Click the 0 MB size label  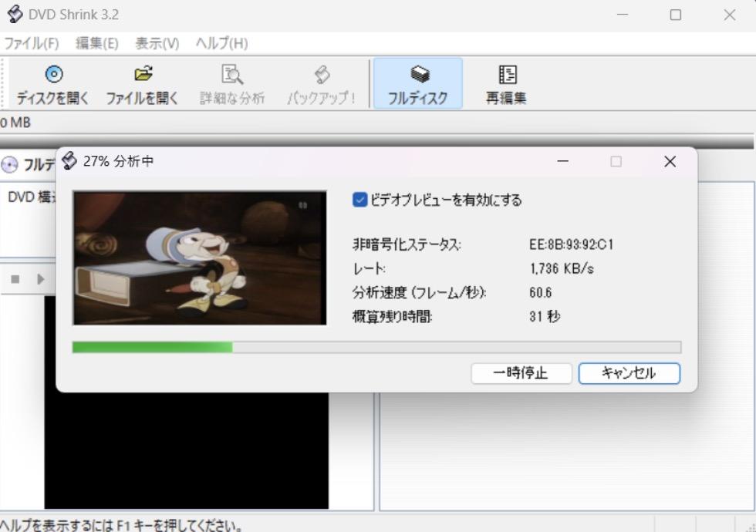click(x=15, y=123)
